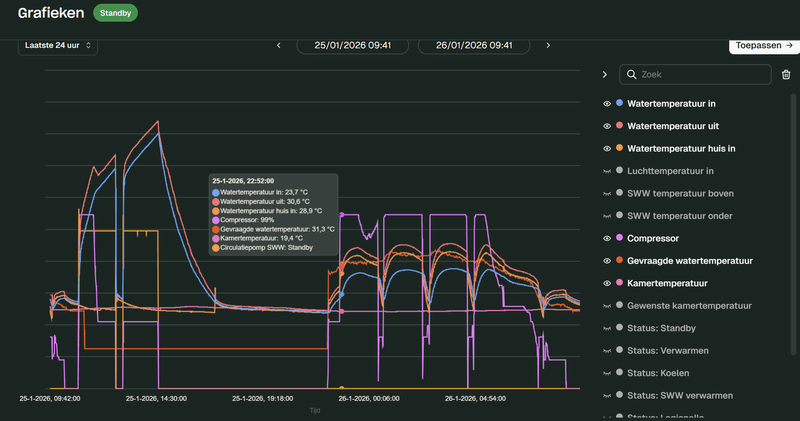Select SWW temperatuur onder label
This screenshot has height=421, width=800.
click(x=680, y=216)
